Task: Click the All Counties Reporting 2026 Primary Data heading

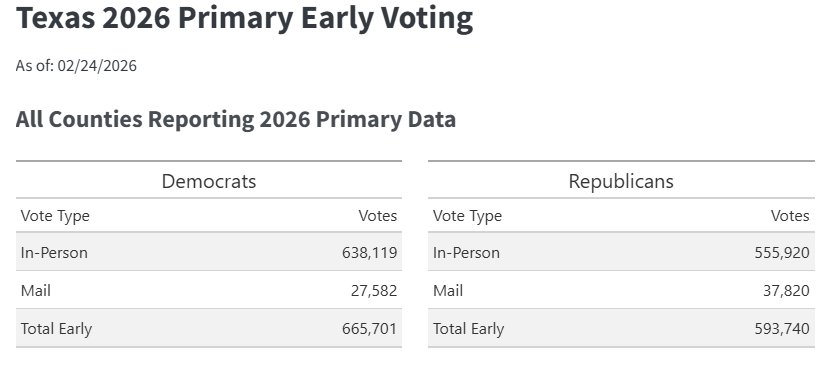Action: tap(236, 119)
